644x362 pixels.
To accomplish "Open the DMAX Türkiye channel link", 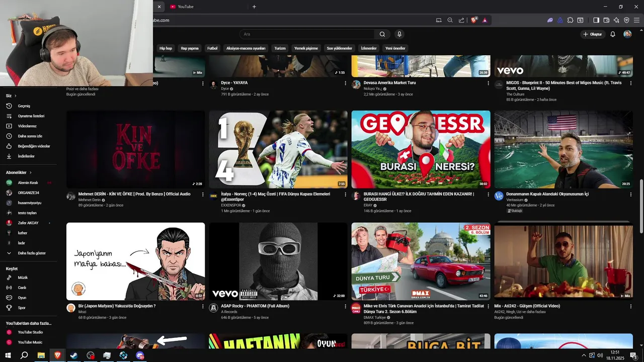I will pyautogui.click(x=375, y=317).
